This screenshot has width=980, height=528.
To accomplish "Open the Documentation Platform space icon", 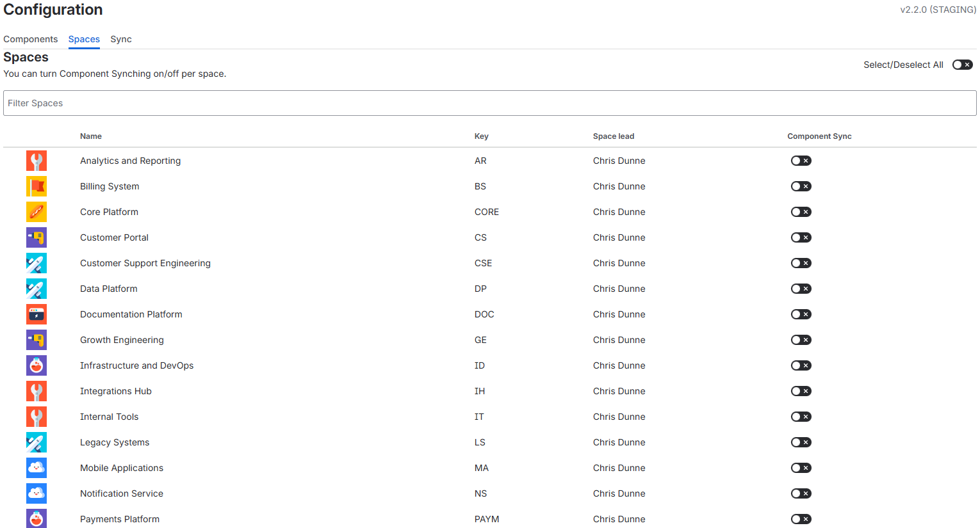I will tap(37, 314).
